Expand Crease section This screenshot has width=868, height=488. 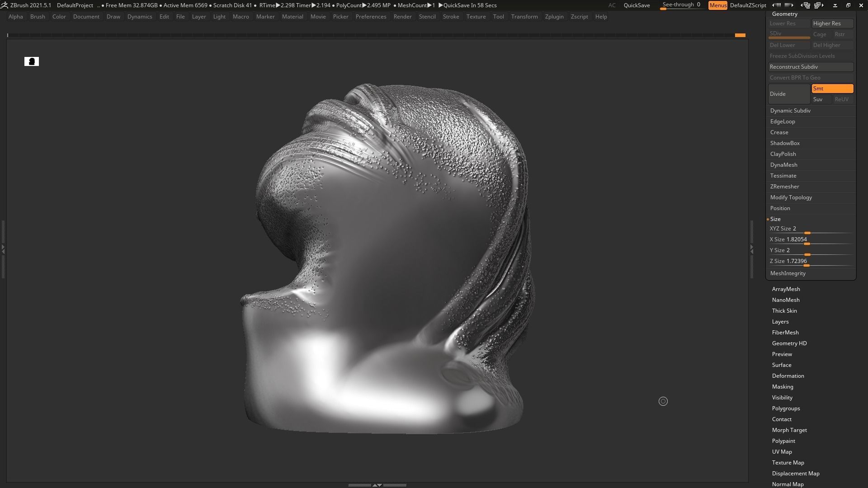(779, 132)
